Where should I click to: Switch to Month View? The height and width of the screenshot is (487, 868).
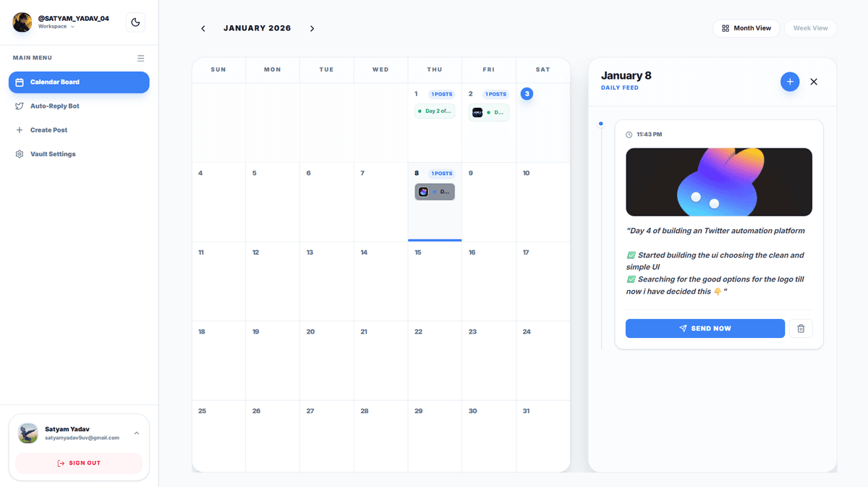(746, 28)
